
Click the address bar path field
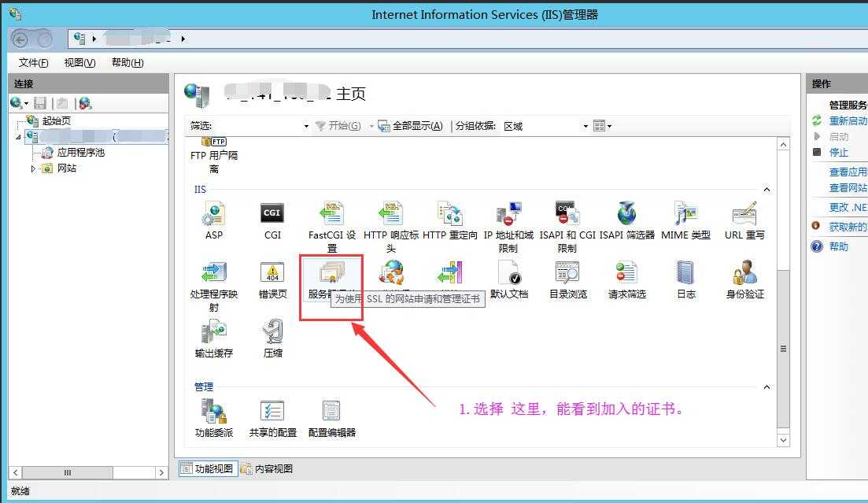coord(467,39)
